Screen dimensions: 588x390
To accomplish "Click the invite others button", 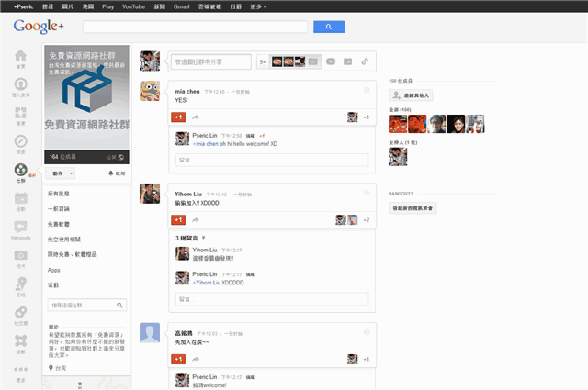I will pyautogui.click(x=411, y=95).
